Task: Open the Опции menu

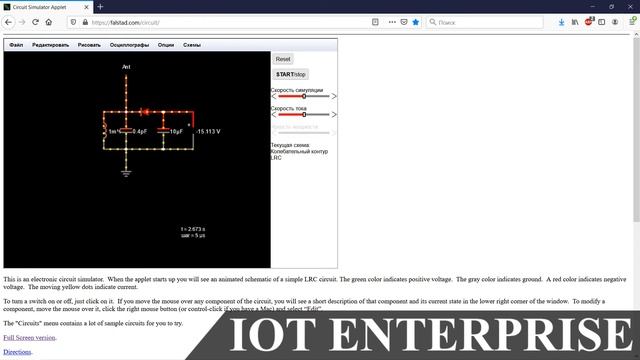Action: [x=166, y=45]
